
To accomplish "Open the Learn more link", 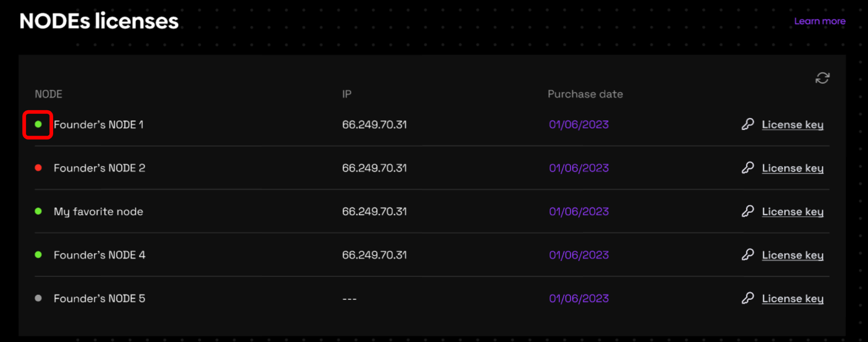I will [819, 21].
